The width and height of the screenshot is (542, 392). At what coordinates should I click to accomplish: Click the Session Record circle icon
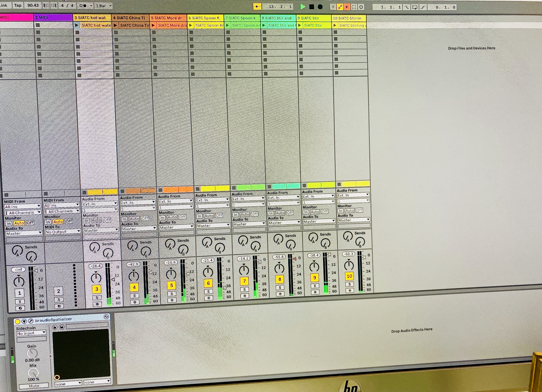(x=361, y=7)
